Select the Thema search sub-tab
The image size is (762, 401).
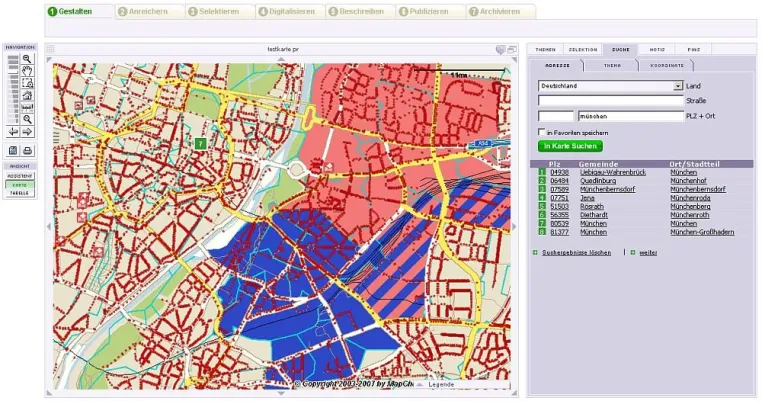click(x=612, y=65)
